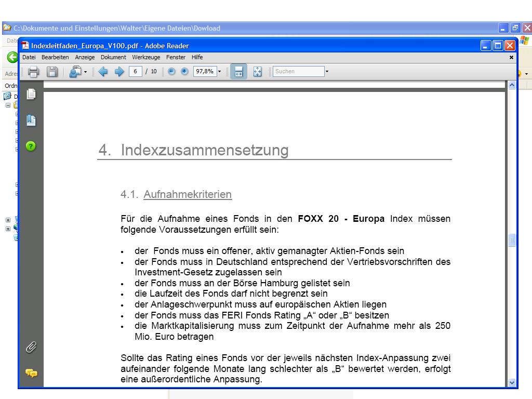Screen dimensions: 532x399
Task: Open the Bearbeiten menu
Action: (x=55, y=57)
